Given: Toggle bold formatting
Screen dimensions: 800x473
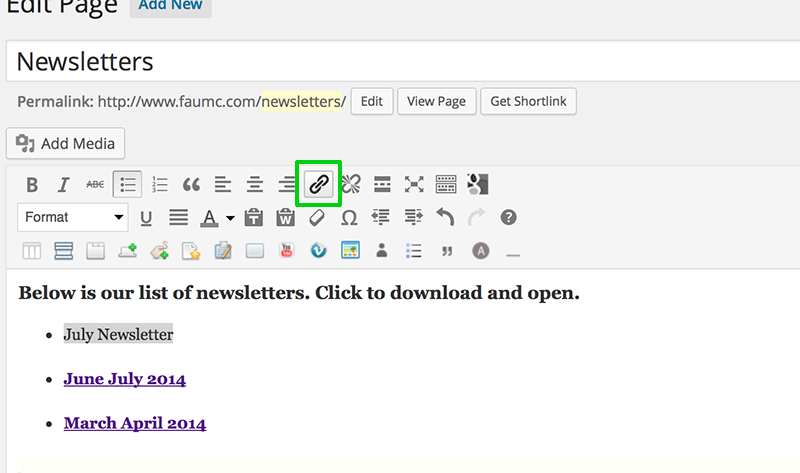Looking at the screenshot, I should [x=32, y=185].
